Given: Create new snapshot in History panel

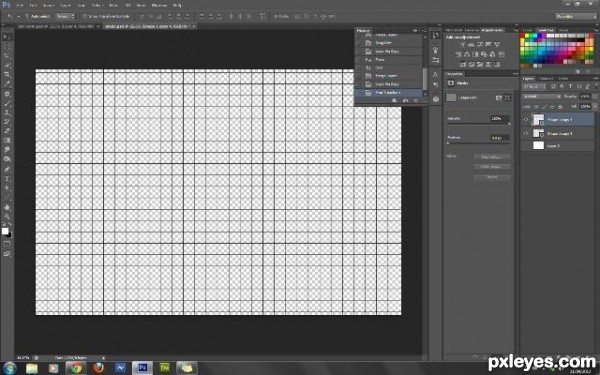Looking at the screenshot, I should pyautogui.click(x=405, y=101).
